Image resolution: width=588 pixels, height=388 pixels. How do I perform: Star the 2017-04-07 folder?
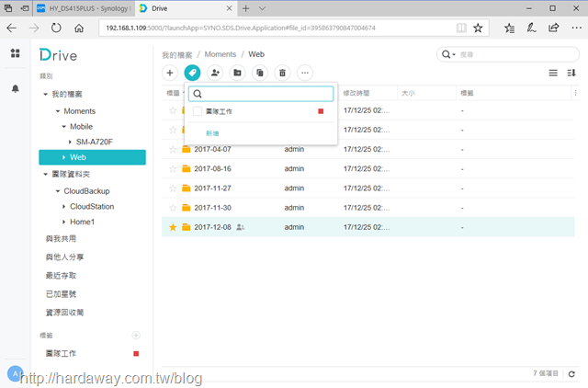coord(173,149)
